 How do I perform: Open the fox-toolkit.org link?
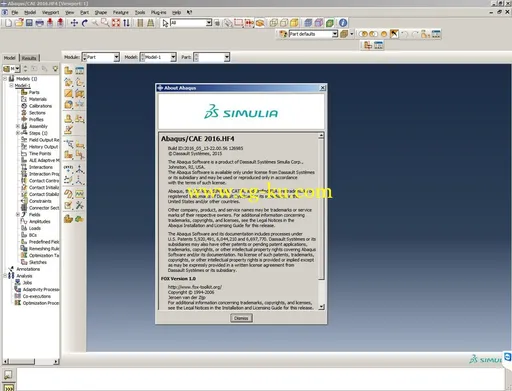(x=195, y=287)
